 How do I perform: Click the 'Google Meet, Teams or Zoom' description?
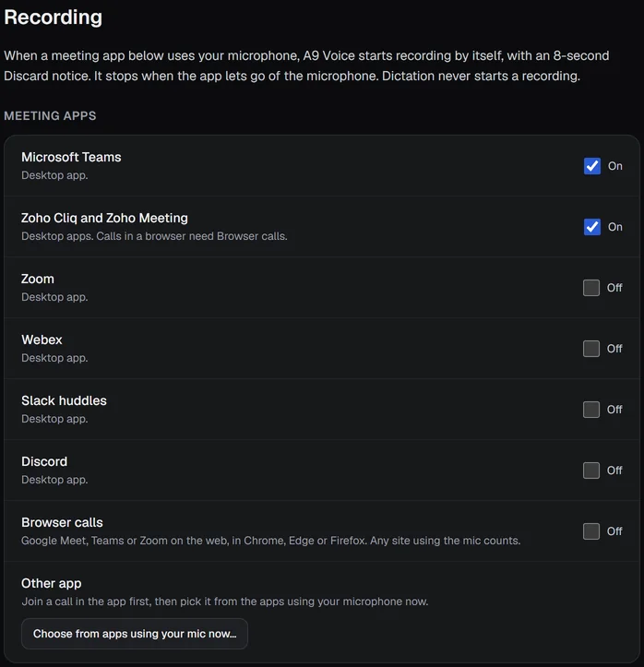point(271,541)
